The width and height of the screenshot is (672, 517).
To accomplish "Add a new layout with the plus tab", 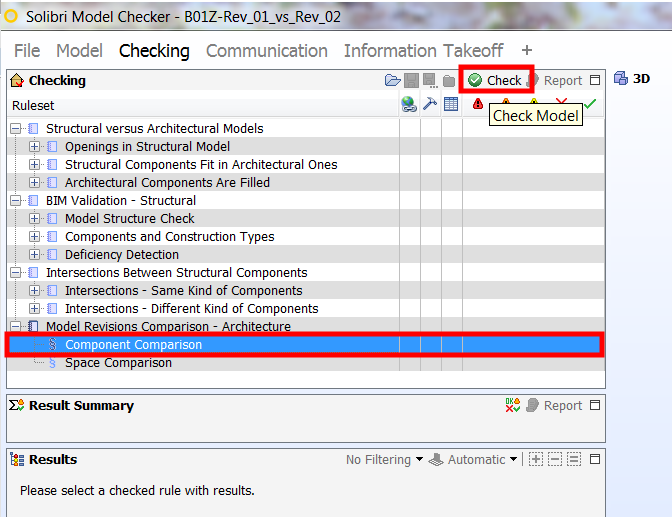I will click(x=527, y=50).
